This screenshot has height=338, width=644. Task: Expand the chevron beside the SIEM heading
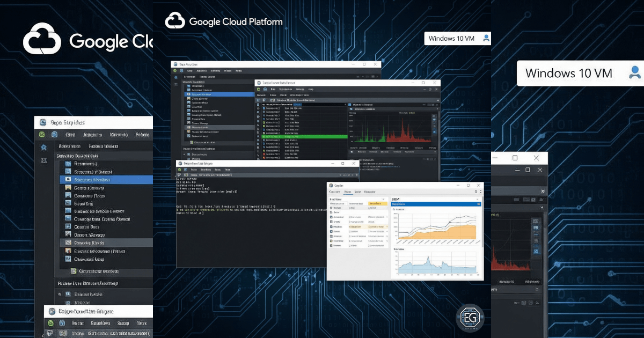coord(478,199)
